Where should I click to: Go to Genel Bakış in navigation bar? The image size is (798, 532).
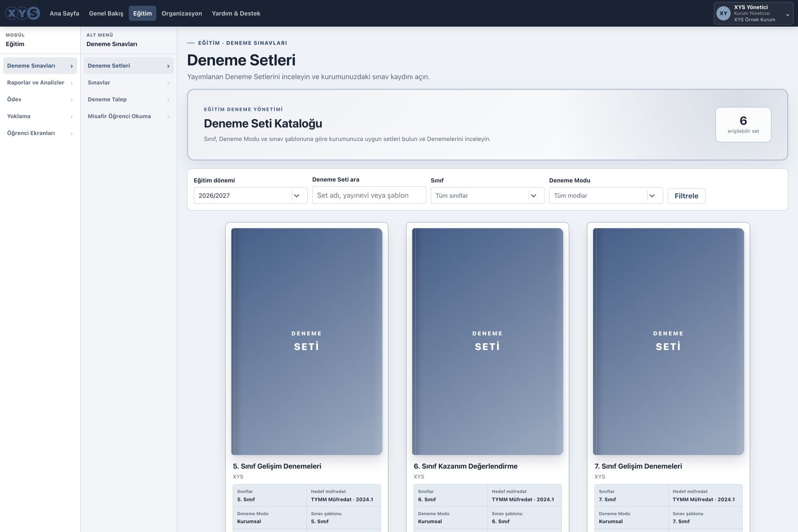coord(106,13)
